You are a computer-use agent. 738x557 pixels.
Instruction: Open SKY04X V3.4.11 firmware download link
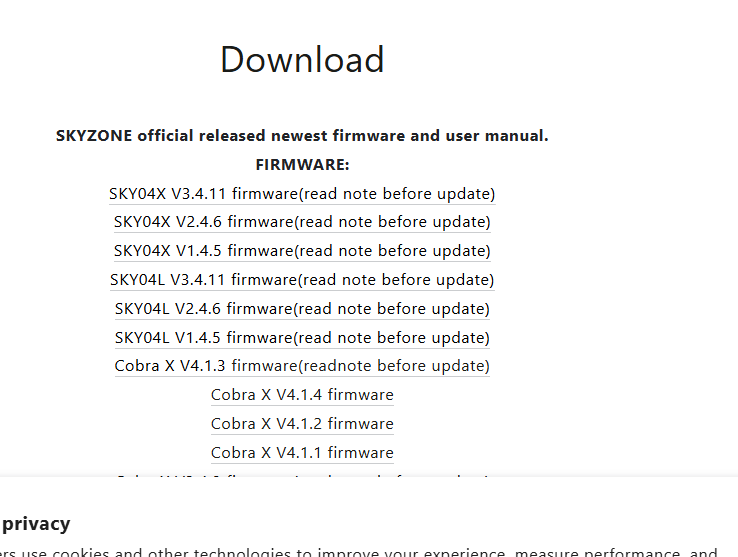(302, 193)
